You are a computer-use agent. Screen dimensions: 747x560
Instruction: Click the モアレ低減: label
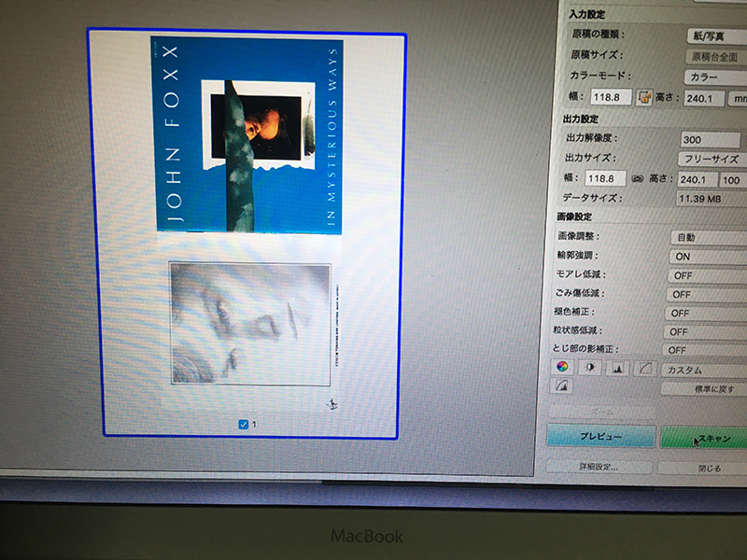pyautogui.click(x=581, y=274)
